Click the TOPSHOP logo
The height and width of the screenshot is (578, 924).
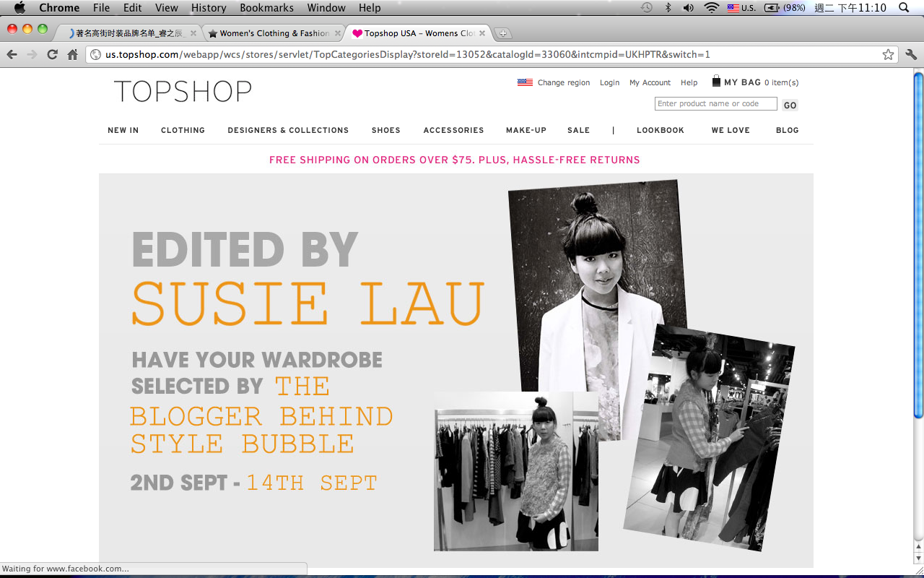(x=183, y=91)
